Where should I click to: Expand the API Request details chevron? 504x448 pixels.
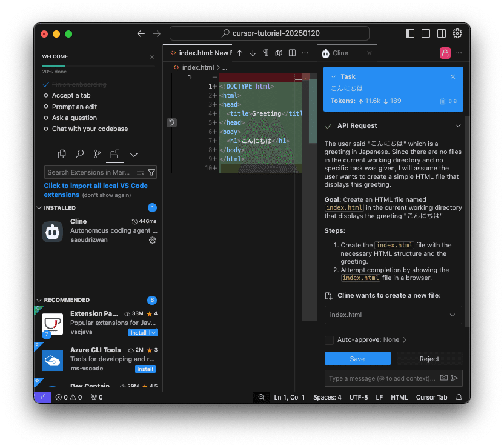[x=458, y=126]
